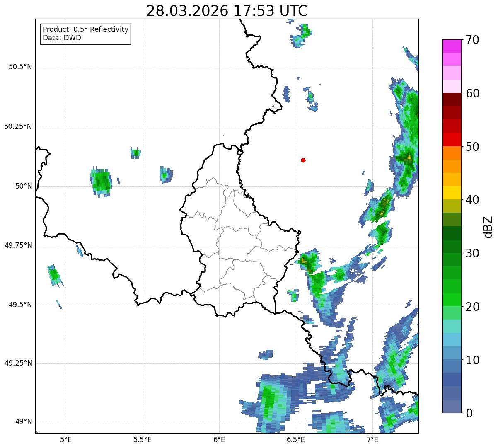Click the title '28.03.2026 17:53 UTC'

coord(227,11)
